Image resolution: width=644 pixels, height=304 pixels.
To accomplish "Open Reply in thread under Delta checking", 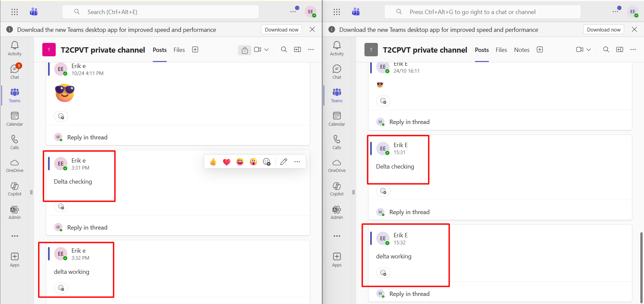I will click(87, 227).
